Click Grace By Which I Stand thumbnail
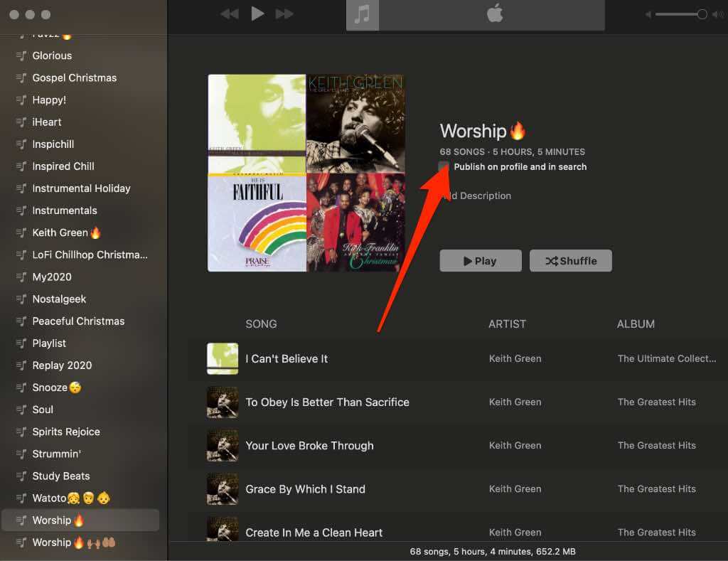Image resolution: width=728 pixels, height=561 pixels. point(223,489)
